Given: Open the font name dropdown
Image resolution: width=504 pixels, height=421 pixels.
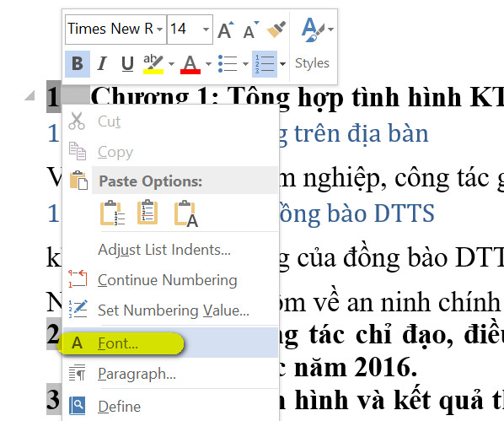Looking at the screenshot, I should [160, 30].
